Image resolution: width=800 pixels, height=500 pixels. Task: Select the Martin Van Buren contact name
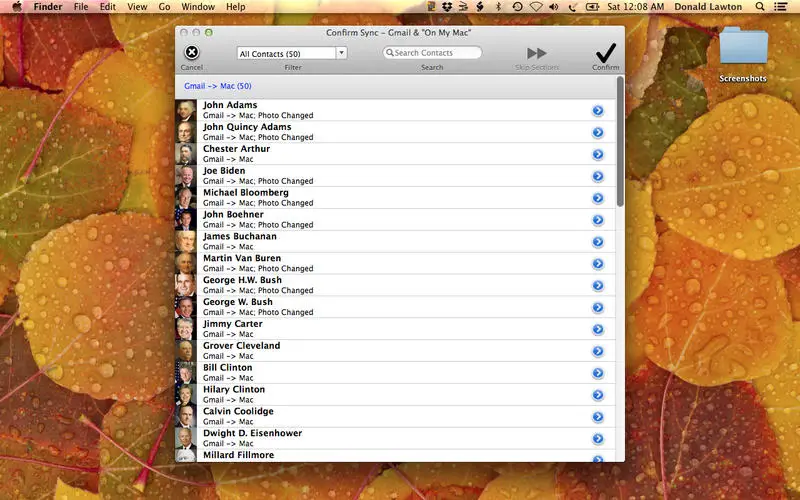coord(242,259)
